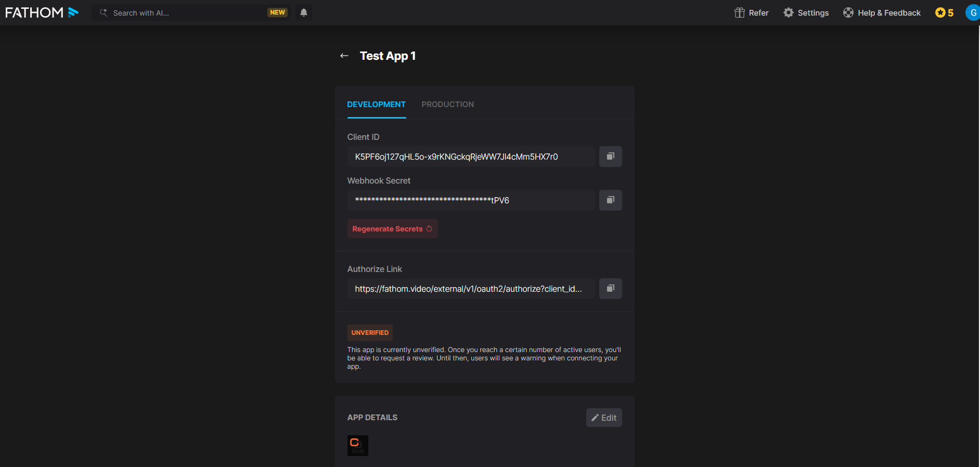
Task: Click the star points counter showing 5
Action: 944,12
